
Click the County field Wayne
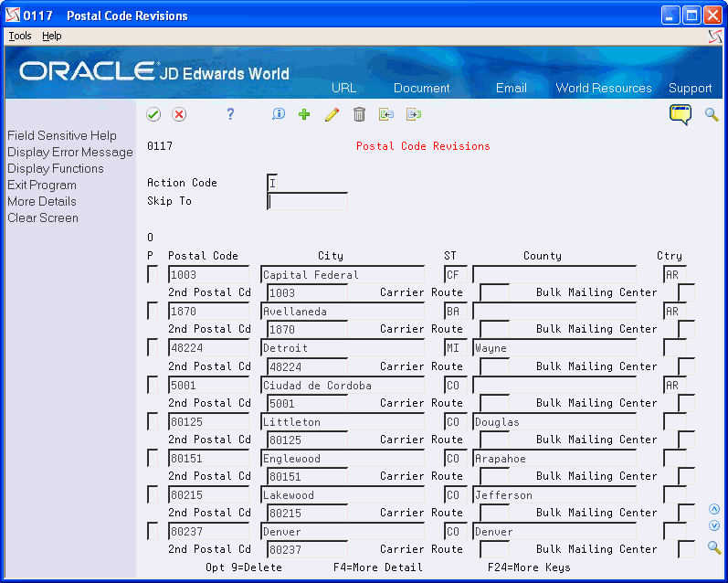point(554,347)
